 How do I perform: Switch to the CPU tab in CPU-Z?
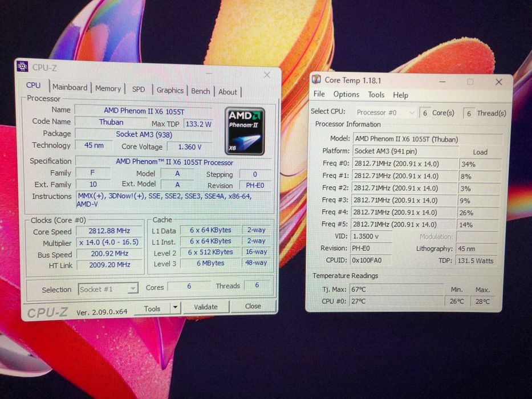[33, 85]
